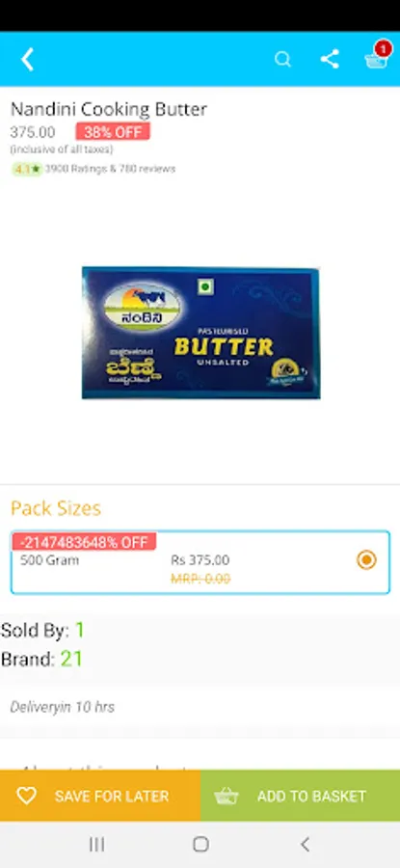Tap the heart icon to save
The image size is (400, 868).
pyautogui.click(x=26, y=796)
